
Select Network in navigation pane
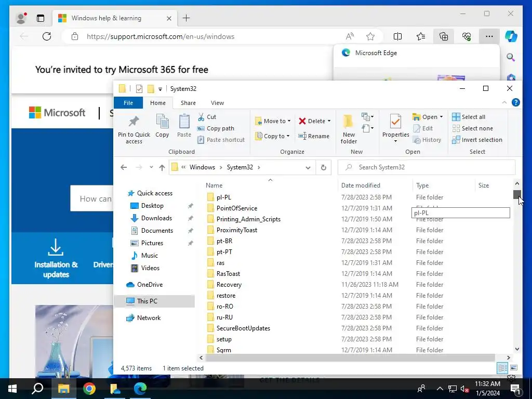point(149,318)
